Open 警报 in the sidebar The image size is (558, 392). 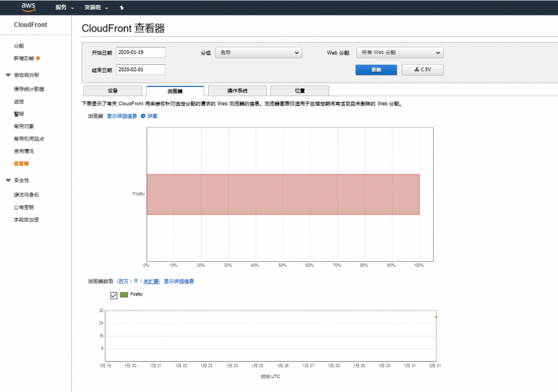pos(19,114)
